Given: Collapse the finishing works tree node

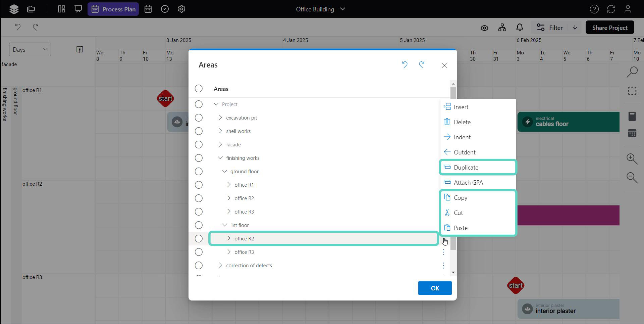Looking at the screenshot, I should coord(220,158).
